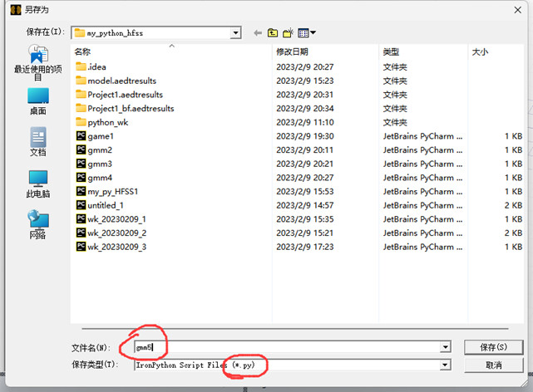Select the python_wk folder icon
Image resolution: width=533 pixels, height=392 pixels.
pos(81,122)
